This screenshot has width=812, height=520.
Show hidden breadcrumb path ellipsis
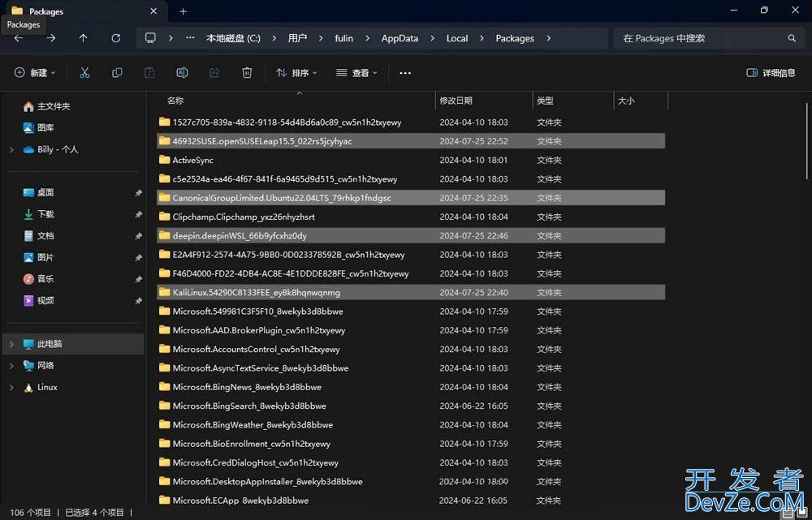click(x=190, y=38)
